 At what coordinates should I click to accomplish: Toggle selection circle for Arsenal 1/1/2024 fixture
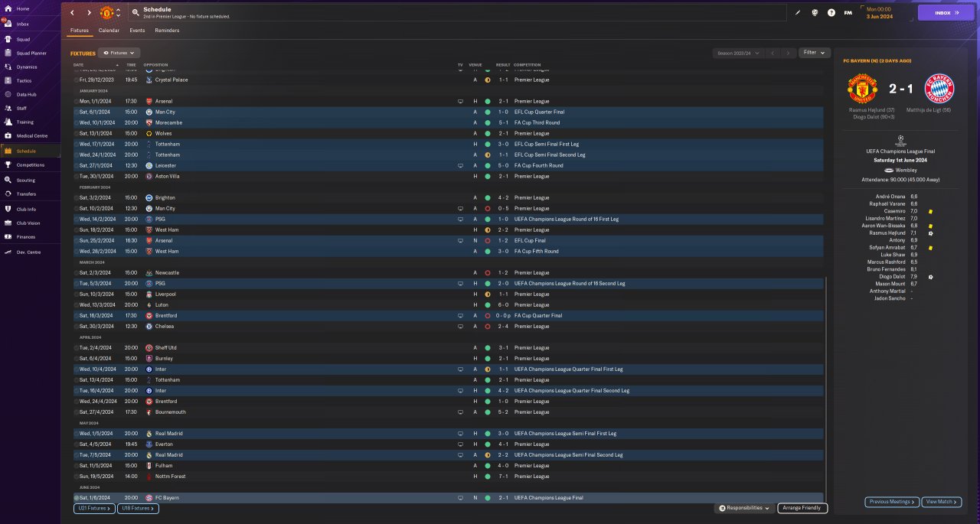point(77,101)
